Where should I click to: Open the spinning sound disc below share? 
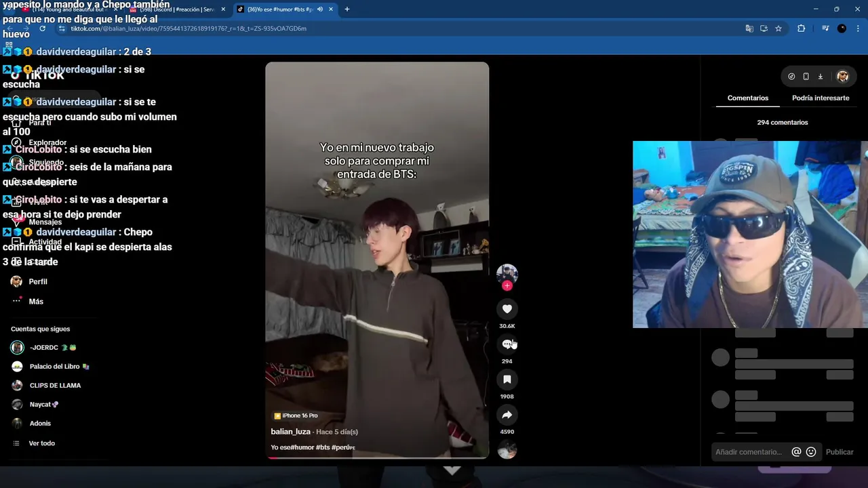coord(507,449)
